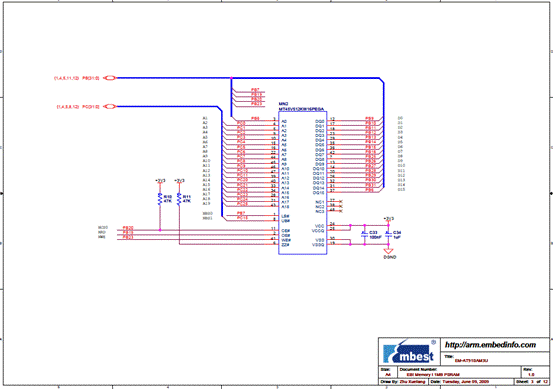This screenshot has width=553, height=389.
Task: Select the DQ0 pin label
Action: pyautogui.click(x=320, y=121)
